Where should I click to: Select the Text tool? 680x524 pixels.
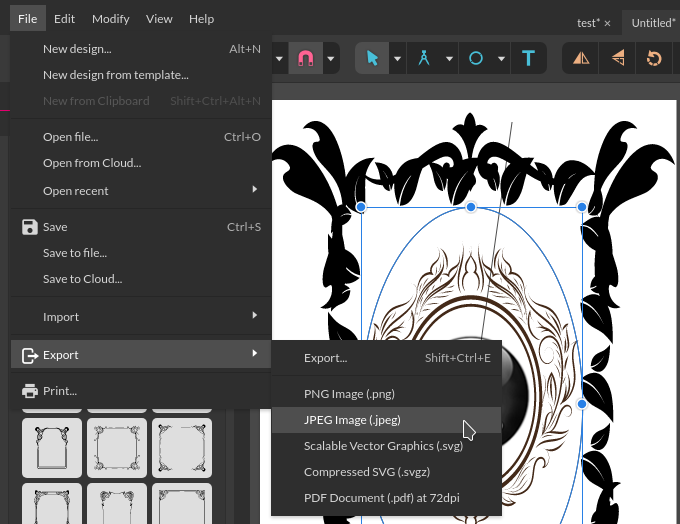tap(528, 58)
